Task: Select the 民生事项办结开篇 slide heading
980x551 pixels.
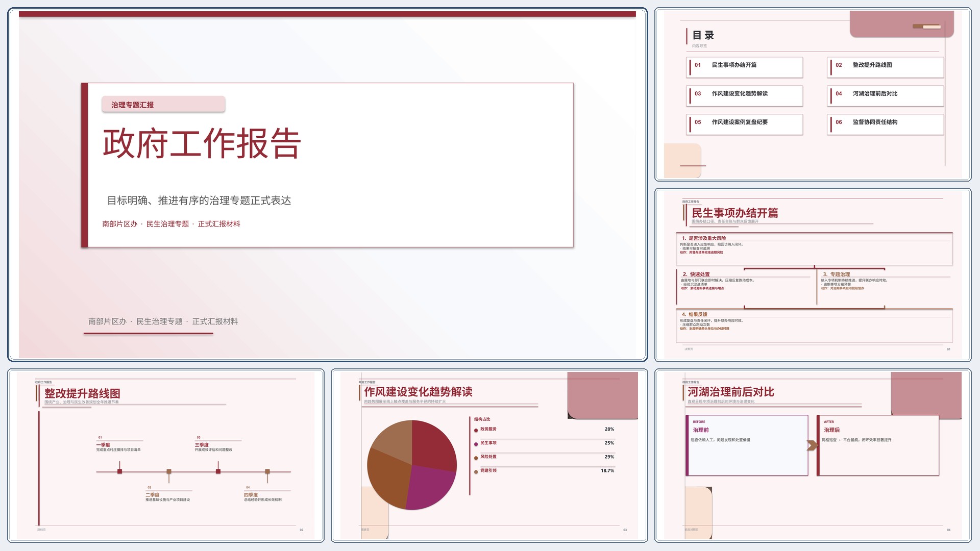Action: point(735,213)
